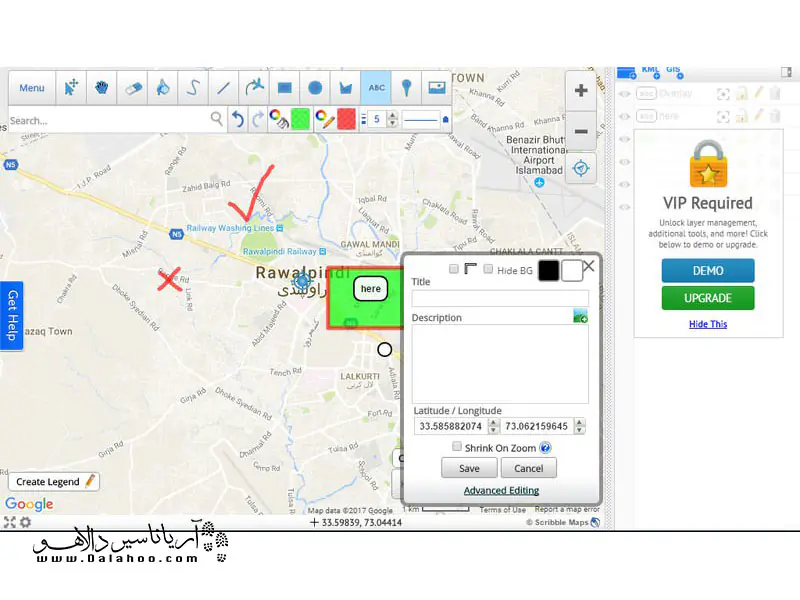
Task: Open the Get Help side tab
Action: (12, 316)
